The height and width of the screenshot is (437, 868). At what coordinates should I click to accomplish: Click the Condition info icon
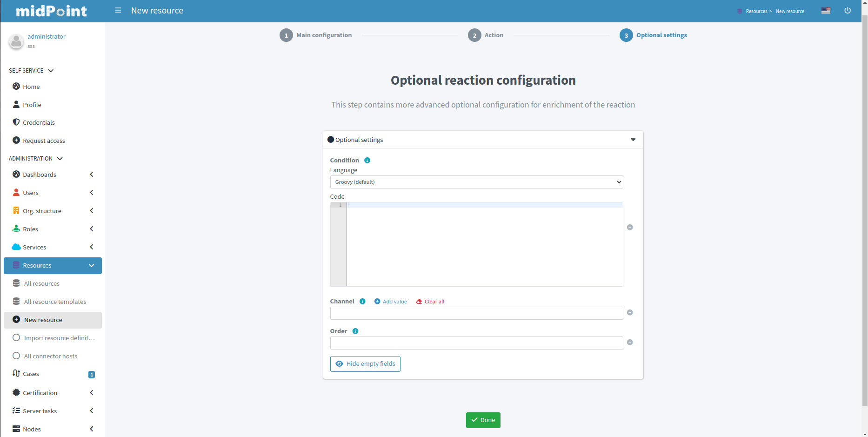pyautogui.click(x=367, y=161)
